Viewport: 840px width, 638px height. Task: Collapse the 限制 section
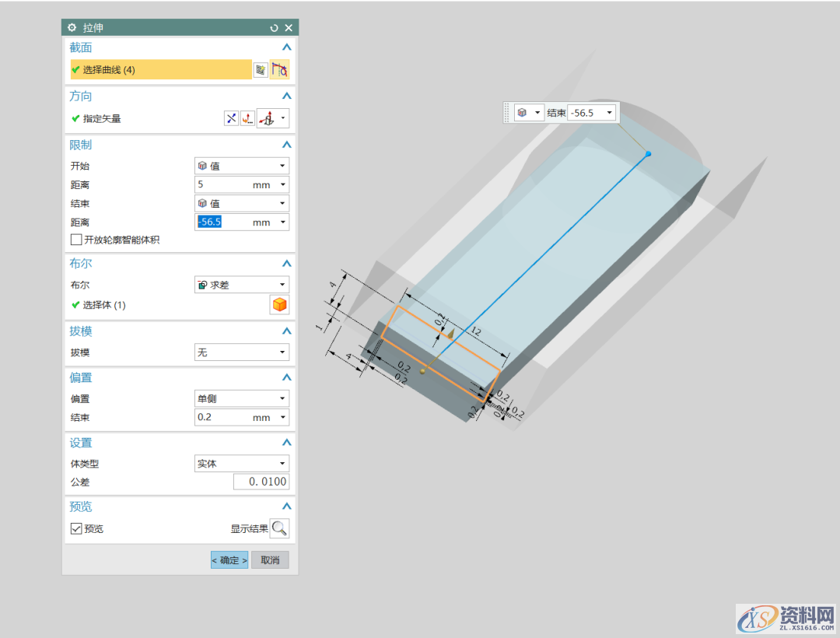(286, 145)
